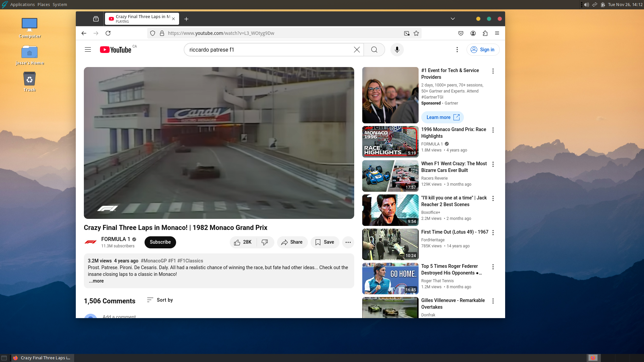
Task: Click the #MonacoGP hashtag
Action: pos(154,261)
